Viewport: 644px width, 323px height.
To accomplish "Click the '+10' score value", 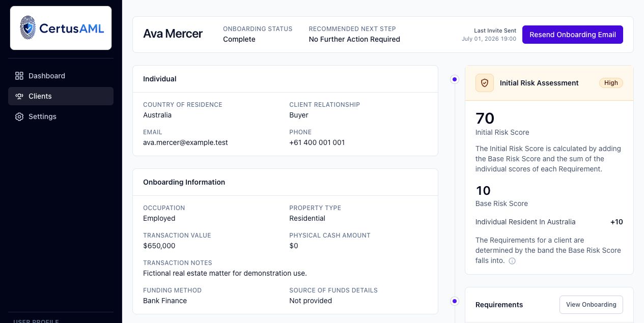I will (617, 222).
